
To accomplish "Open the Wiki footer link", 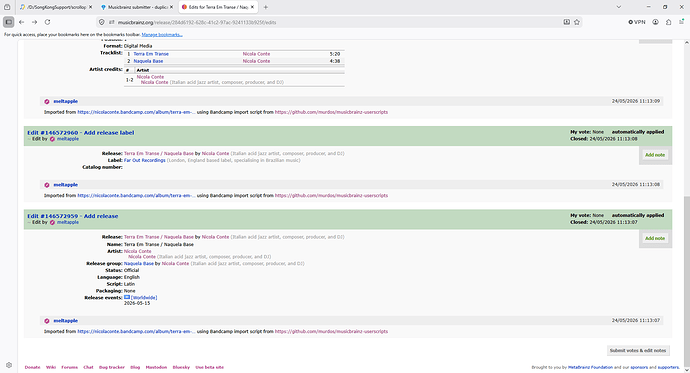I will click(x=51, y=367).
